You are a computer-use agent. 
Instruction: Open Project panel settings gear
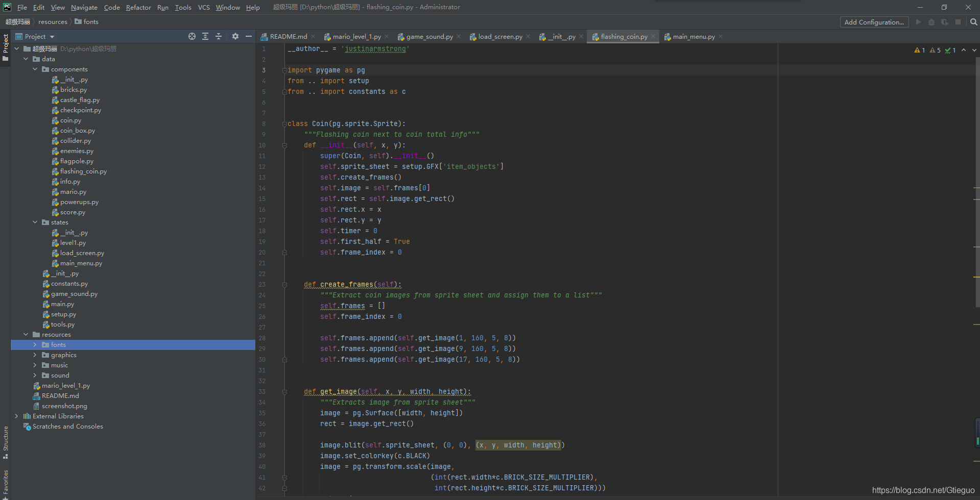point(235,36)
